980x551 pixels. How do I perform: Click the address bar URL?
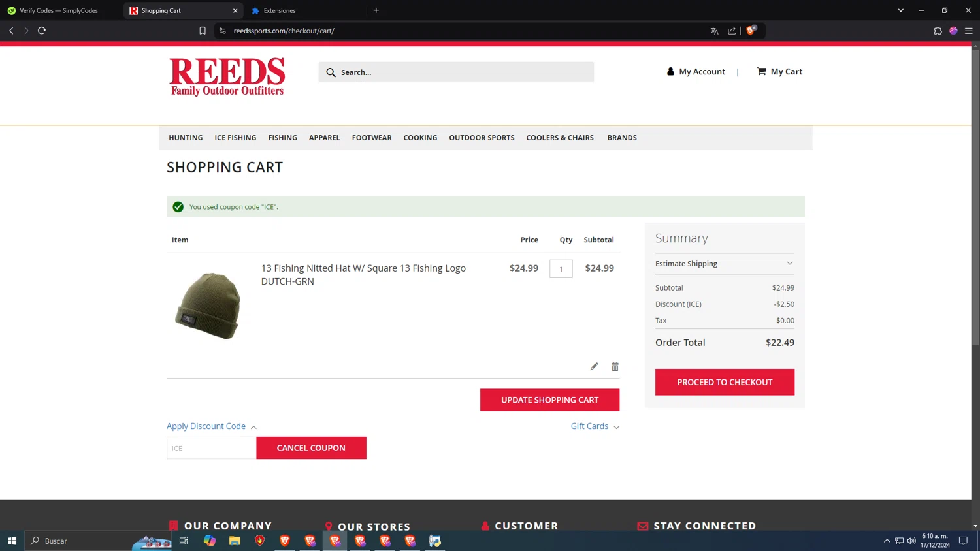click(x=284, y=31)
